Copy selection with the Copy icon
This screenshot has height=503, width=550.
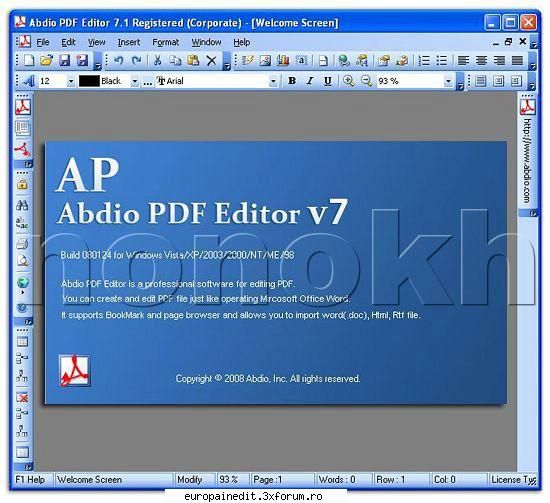point(175,60)
